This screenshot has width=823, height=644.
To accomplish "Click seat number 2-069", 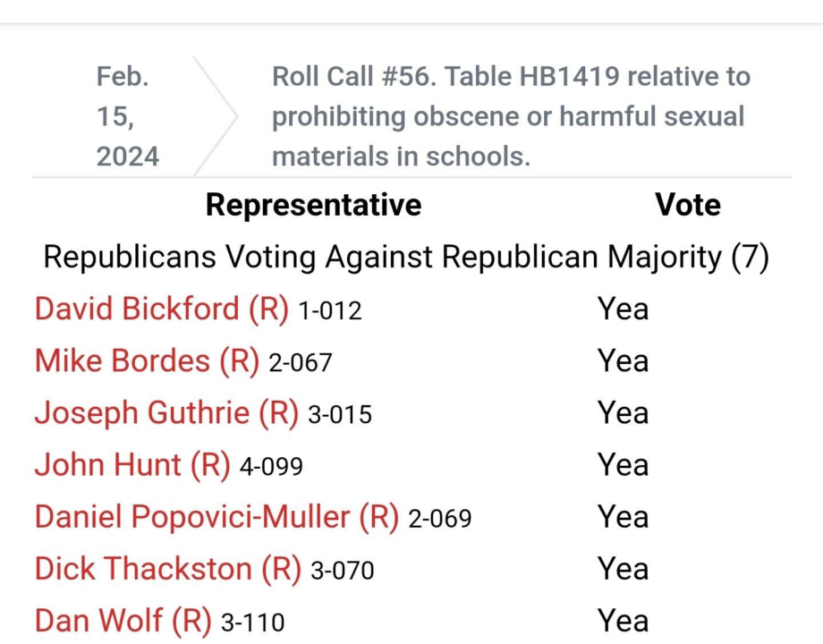I will 439,519.
